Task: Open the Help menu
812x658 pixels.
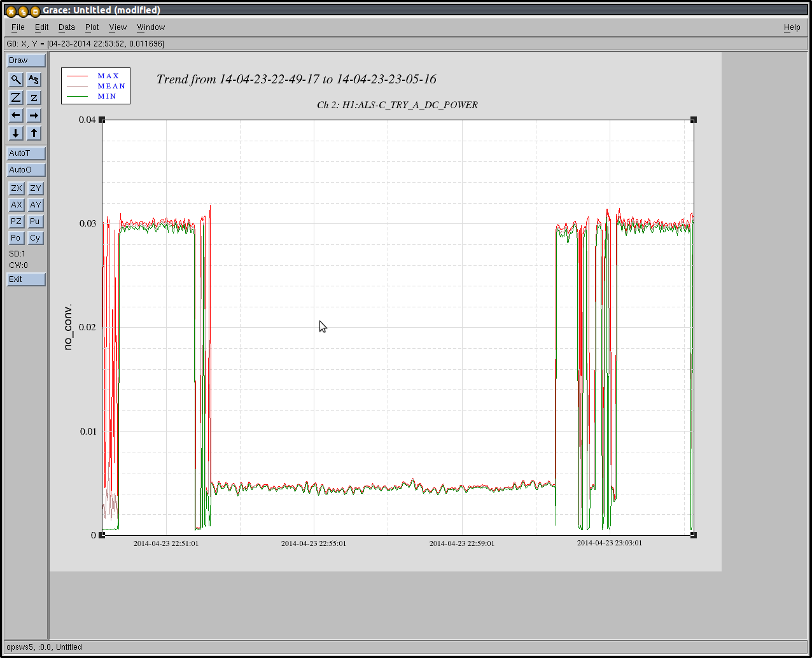Action: pos(792,27)
